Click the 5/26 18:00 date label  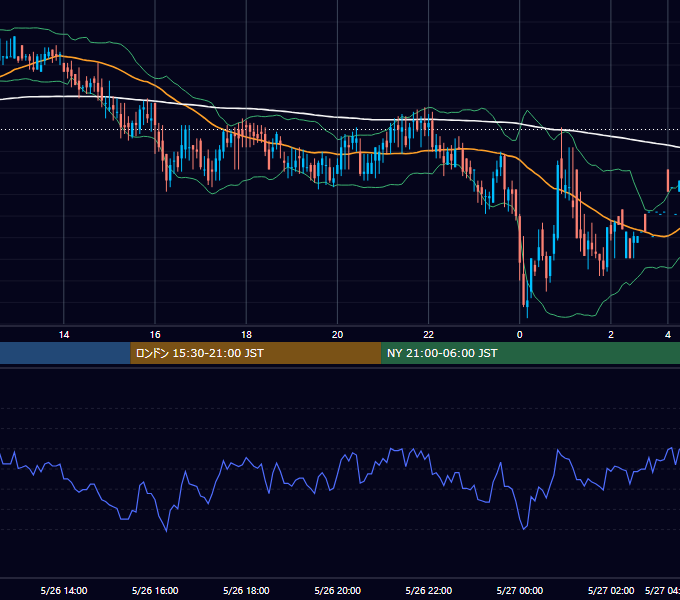[246, 590]
